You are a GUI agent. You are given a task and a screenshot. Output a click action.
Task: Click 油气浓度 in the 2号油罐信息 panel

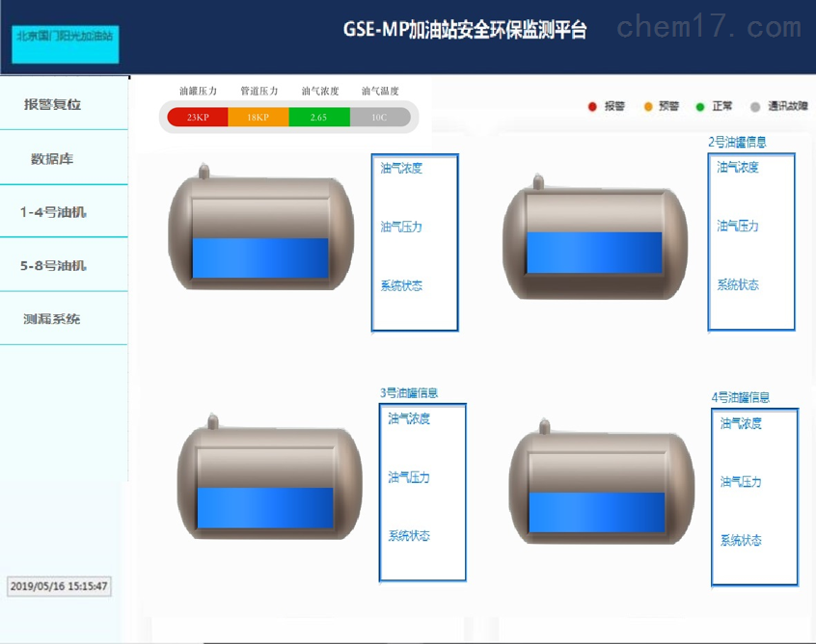pyautogui.click(x=738, y=167)
